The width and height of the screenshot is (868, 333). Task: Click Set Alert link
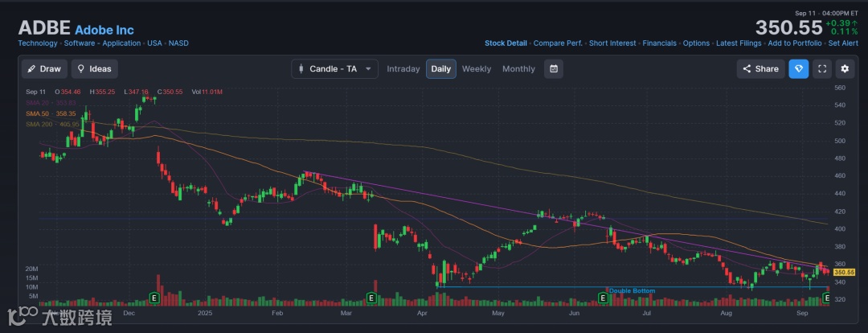point(842,43)
